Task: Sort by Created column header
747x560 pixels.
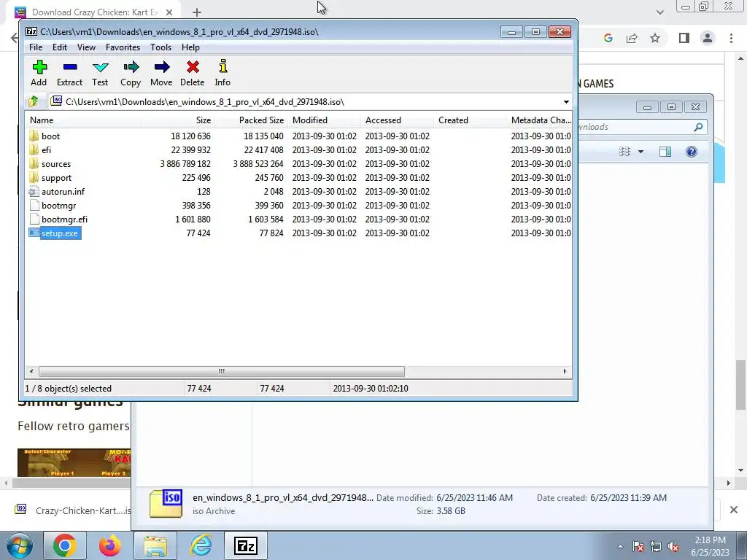Action: coord(471,120)
